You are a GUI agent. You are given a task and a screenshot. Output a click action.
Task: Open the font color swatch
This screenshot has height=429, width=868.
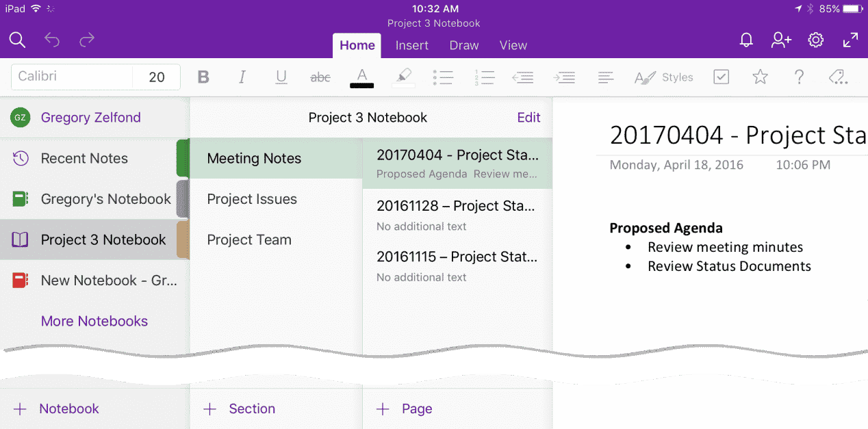tap(361, 77)
